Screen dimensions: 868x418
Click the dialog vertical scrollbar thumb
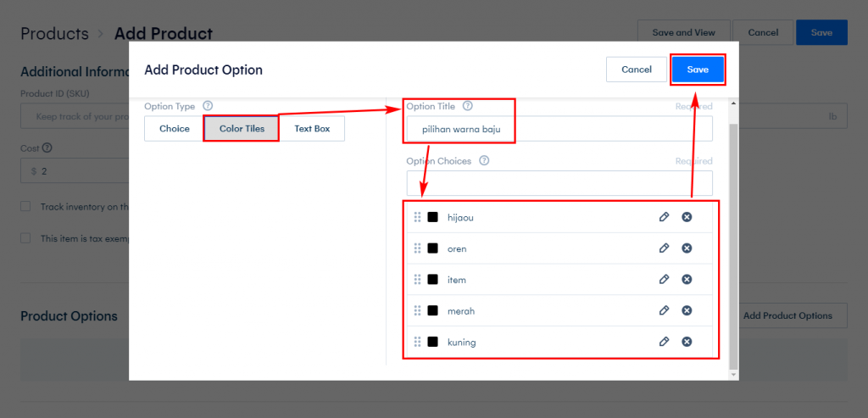[734, 247]
